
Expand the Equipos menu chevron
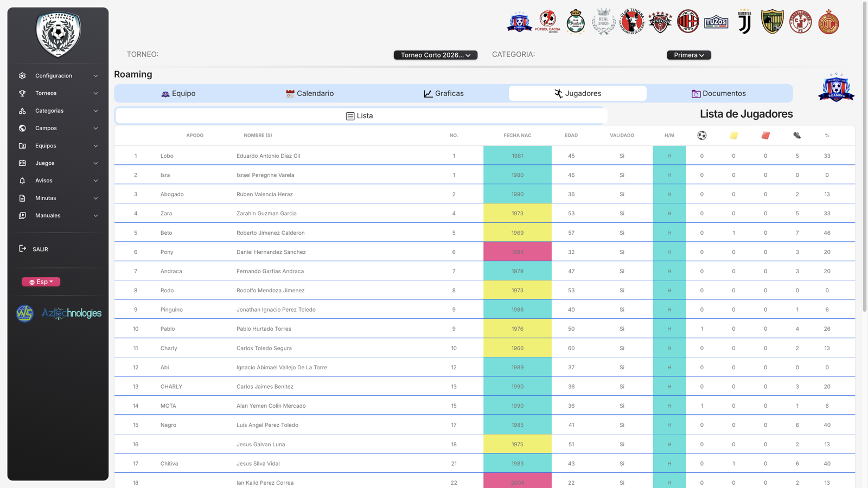point(96,146)
